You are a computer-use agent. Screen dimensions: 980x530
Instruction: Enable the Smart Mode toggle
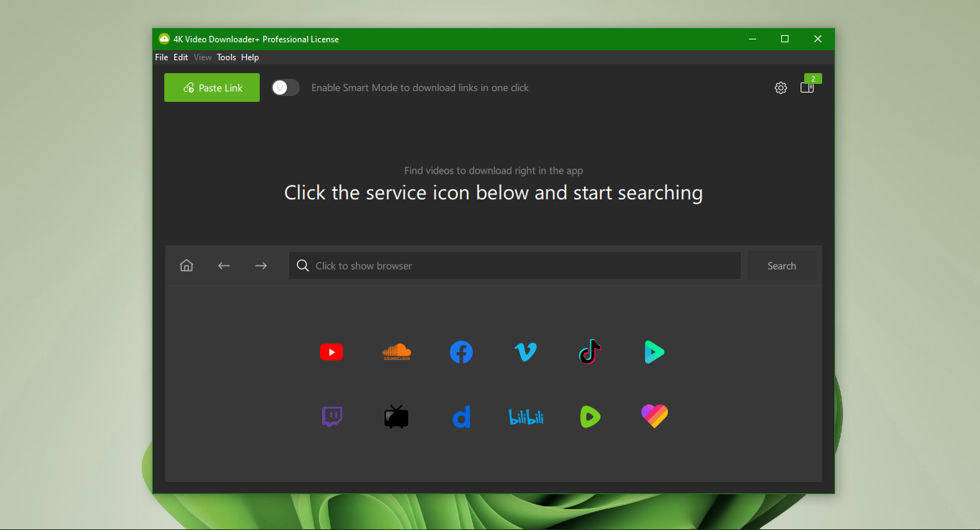tap(286, 87)
